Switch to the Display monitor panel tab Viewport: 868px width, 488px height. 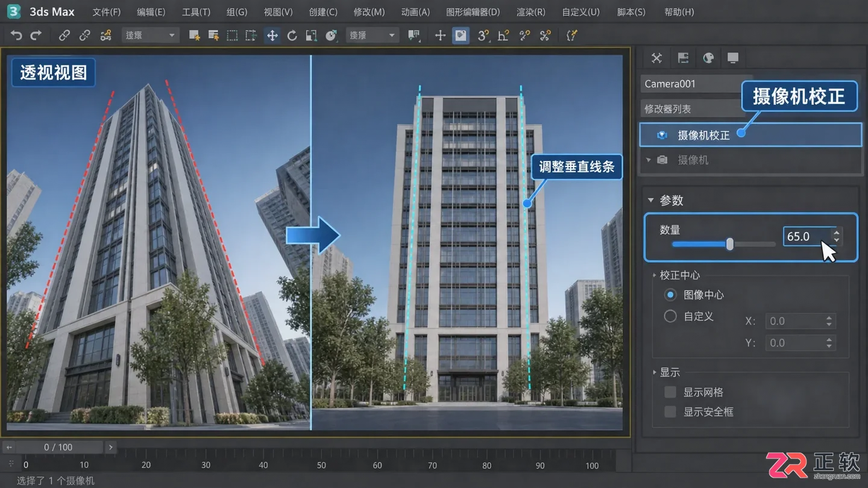click(733, 58)
